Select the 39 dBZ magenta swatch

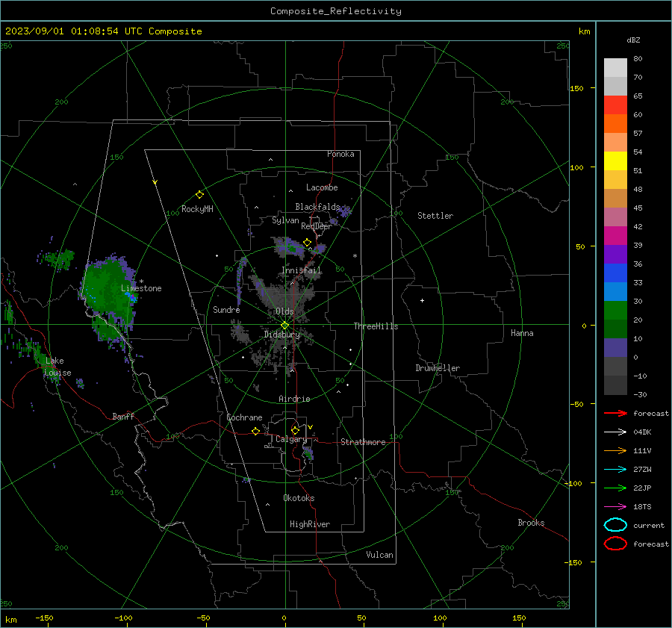pos(615,235)
